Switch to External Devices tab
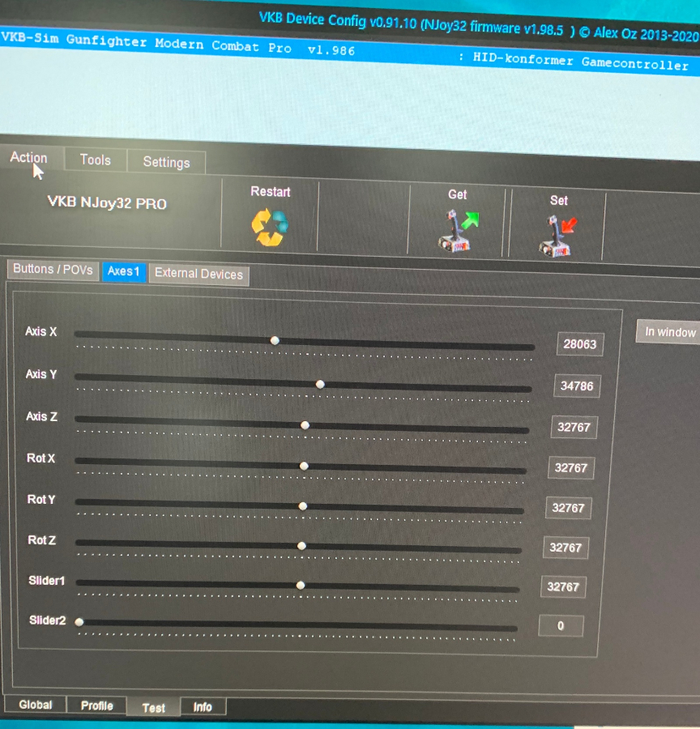Image resolution: width=700 pixels, height=729 pixels. (x=199, y=274)
